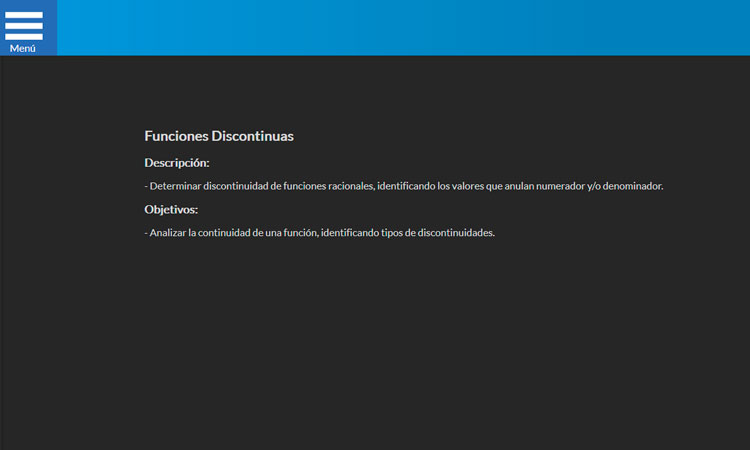Image resolution: width=750 pixels, height=450 pixels.
Task: Click the blue header bar center
Action: click(400, 27)
